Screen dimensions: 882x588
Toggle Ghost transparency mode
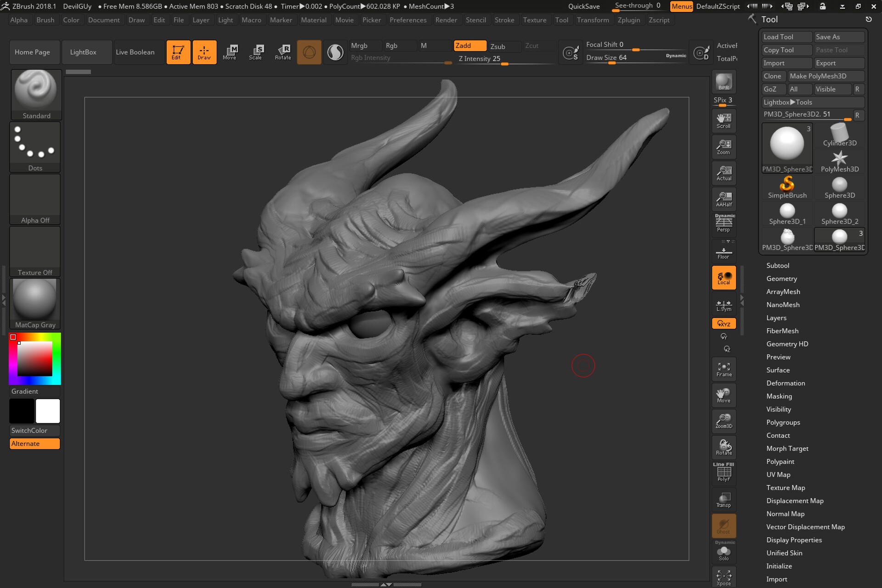click(x=724, y=526)
